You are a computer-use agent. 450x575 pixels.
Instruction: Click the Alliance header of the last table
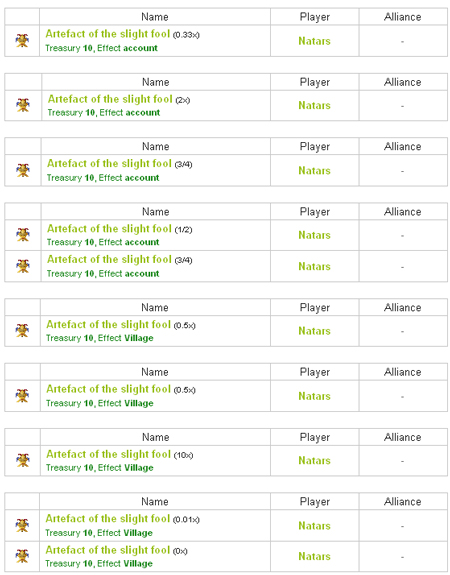(402, 502)
